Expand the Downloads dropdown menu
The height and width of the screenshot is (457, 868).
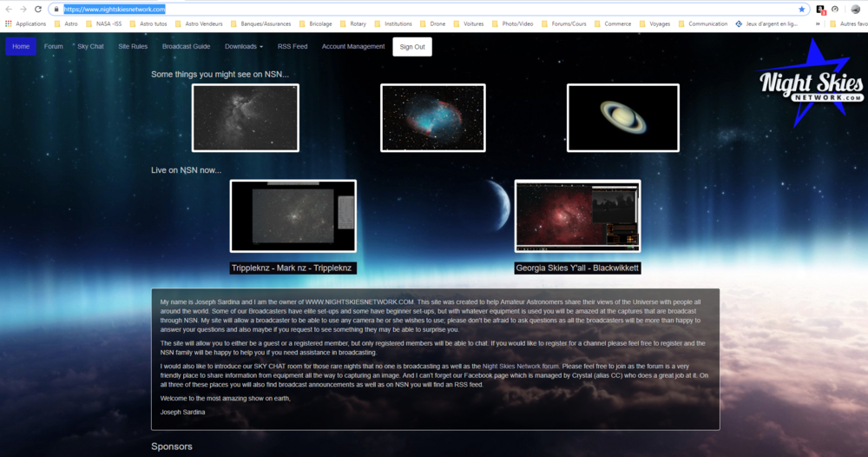[x=244, y=47]
